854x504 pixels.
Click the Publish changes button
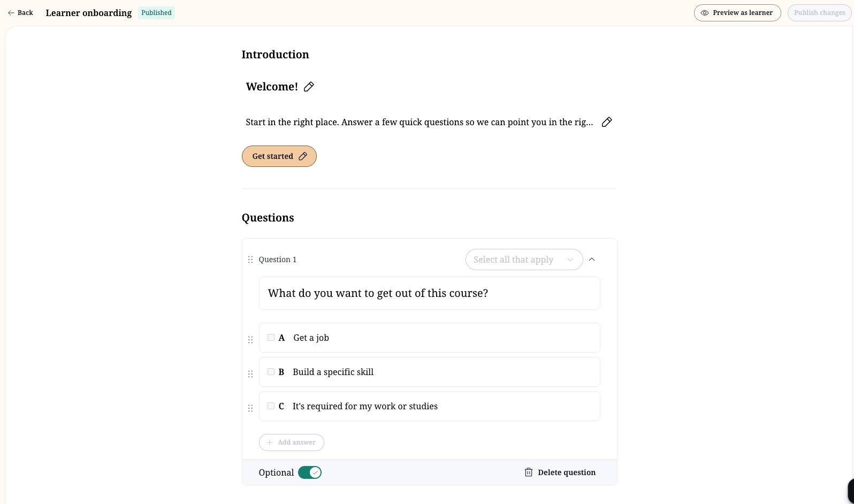[x=819, y=13]
